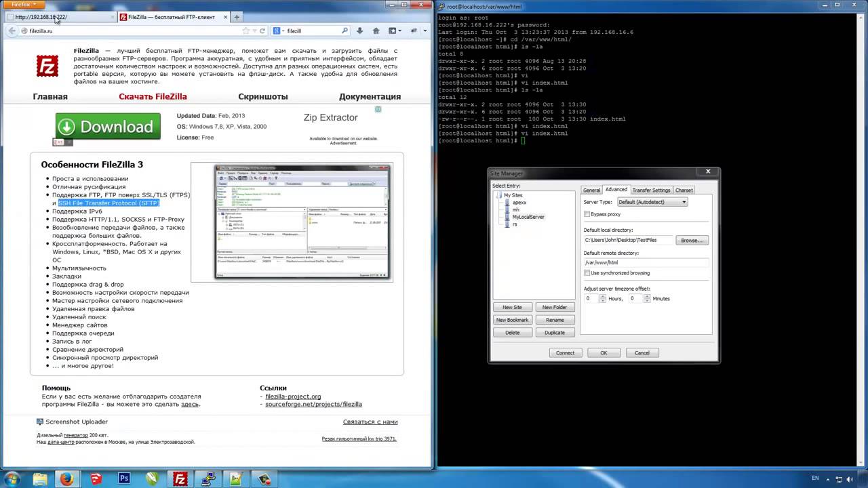
Task: Click the Default remote directory field
Action: 646,263
